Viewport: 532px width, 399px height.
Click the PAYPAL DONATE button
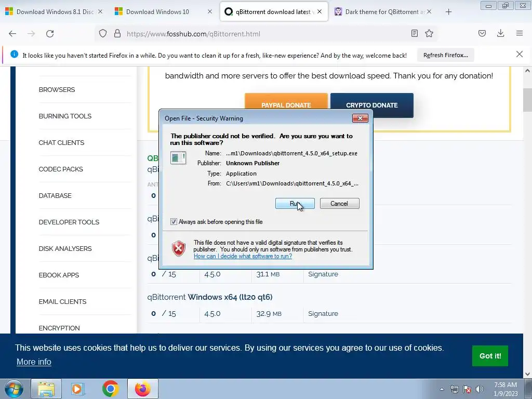click(286, 105)
